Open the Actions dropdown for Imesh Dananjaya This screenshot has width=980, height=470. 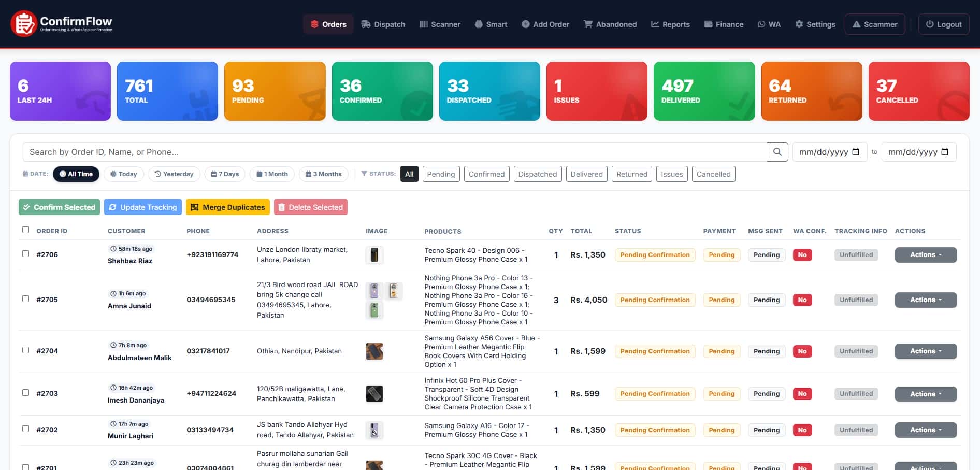925,394
